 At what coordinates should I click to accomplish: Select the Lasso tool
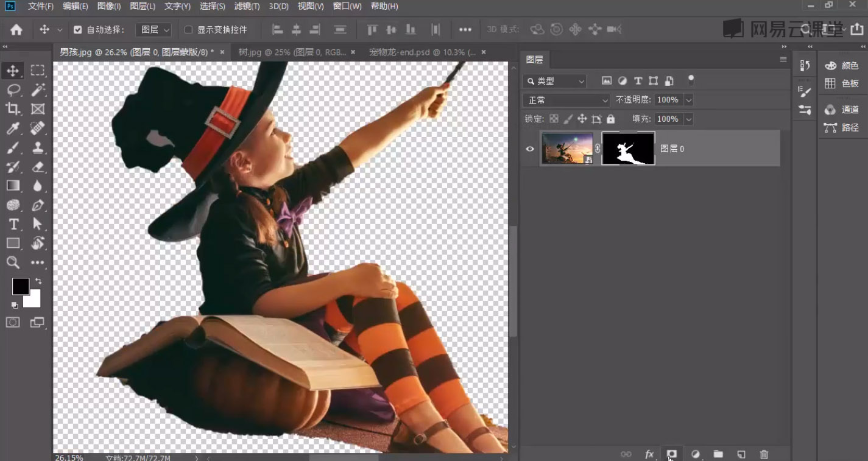click(13, 90)
